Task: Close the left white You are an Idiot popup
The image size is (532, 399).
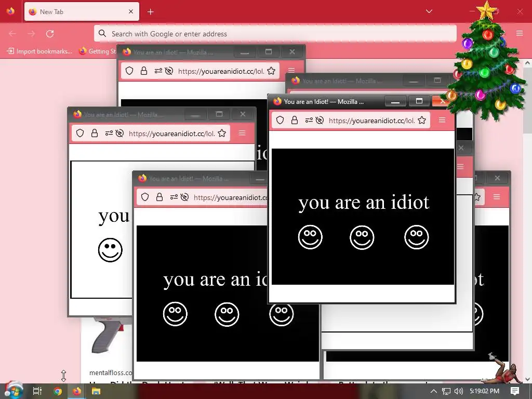Action: (243, 114)
